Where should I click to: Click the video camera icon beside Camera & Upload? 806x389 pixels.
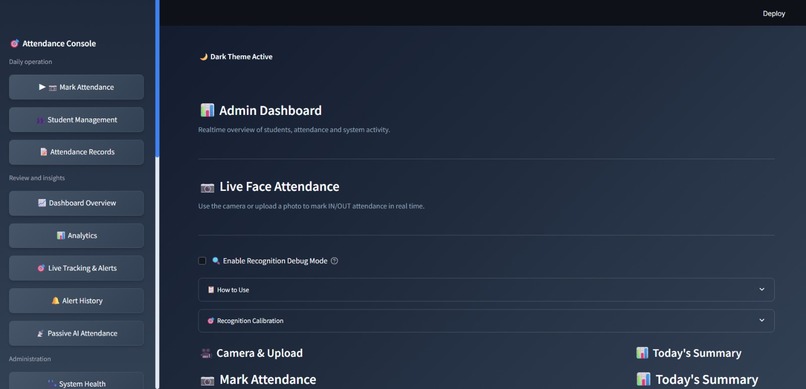(206, 354)
